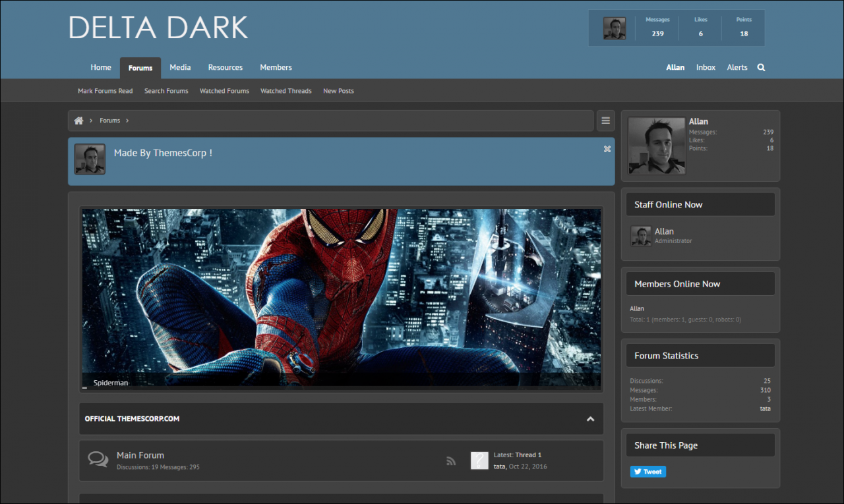This screenshot has height=504, width=844.
Task: Dismiss the Made By ThemesCorp notice
Action: click(607, 149)
